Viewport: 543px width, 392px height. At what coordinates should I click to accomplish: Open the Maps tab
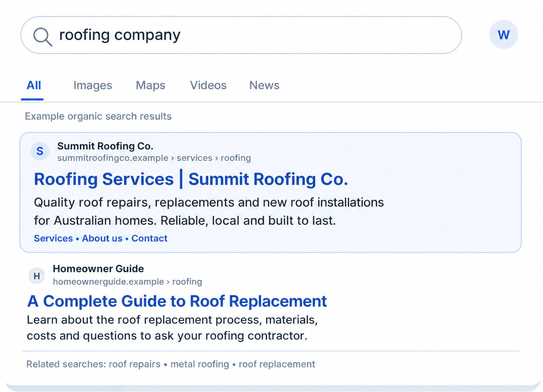(151, 85)
